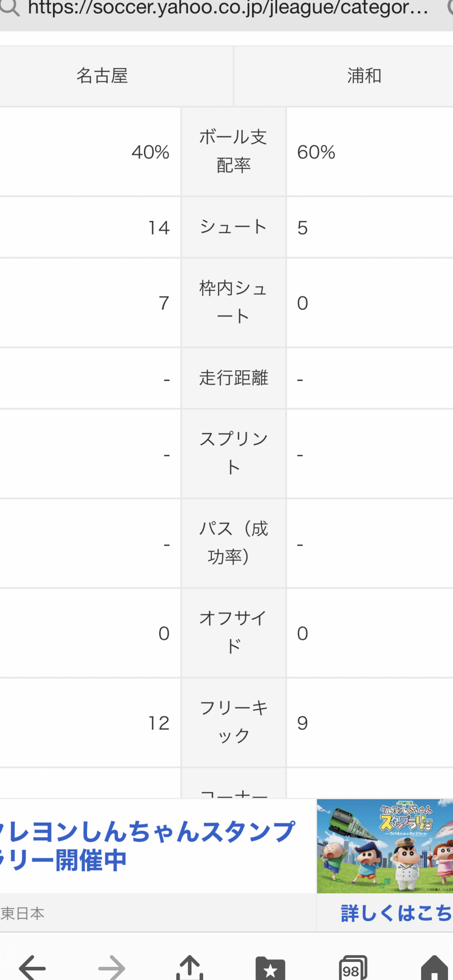The image size is (453, 980).
Task: Tap the ボール支配率 stat label
Action: point(233,151)
